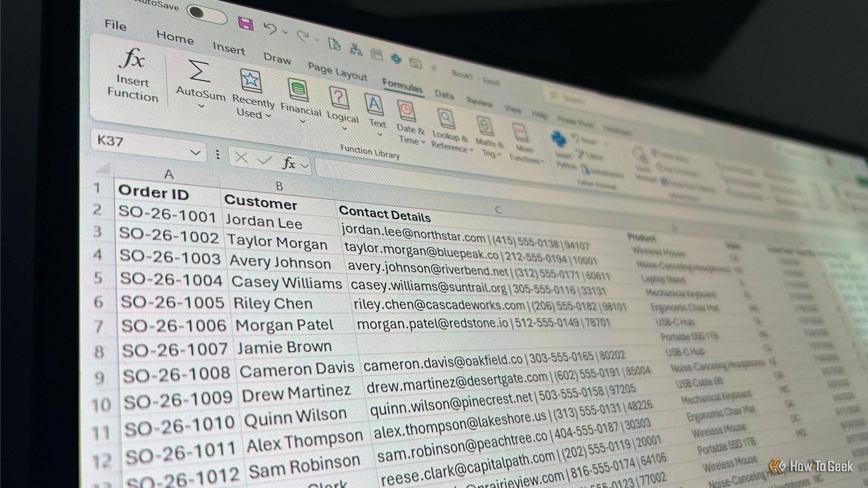This screenshot has width=868, height=488.
Task: Undo the last action
Action: click(x=270, y=28)
